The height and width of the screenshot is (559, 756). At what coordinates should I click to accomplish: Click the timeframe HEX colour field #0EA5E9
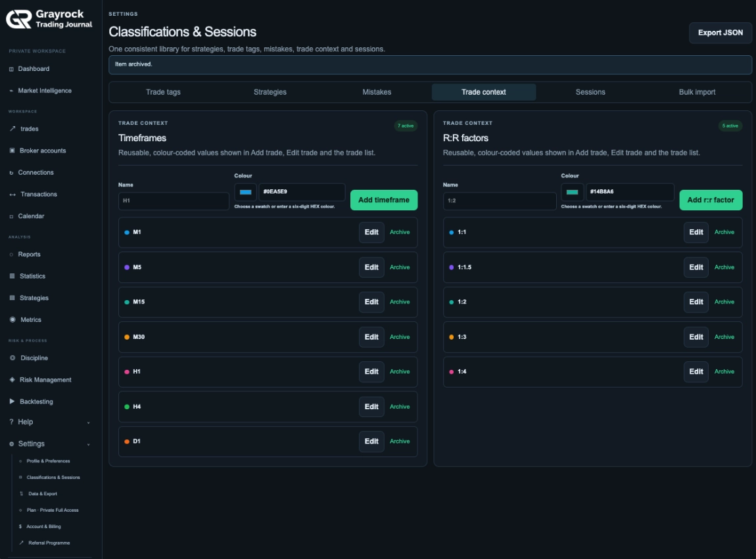(302, 192)
